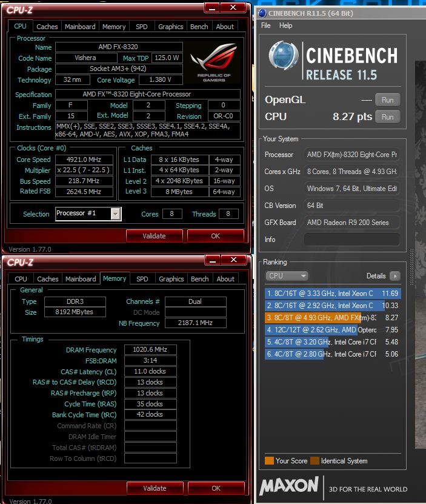This screenshot has width=426, height=504.
Task: Open Bench tab in top CPU-Z window
Action: [199, 27]
